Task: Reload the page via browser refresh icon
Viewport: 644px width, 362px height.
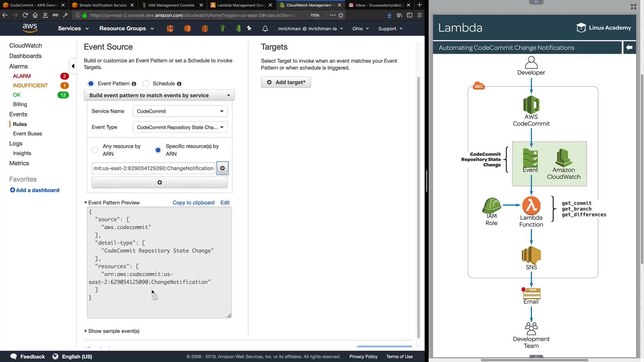Action: [25, 15]
